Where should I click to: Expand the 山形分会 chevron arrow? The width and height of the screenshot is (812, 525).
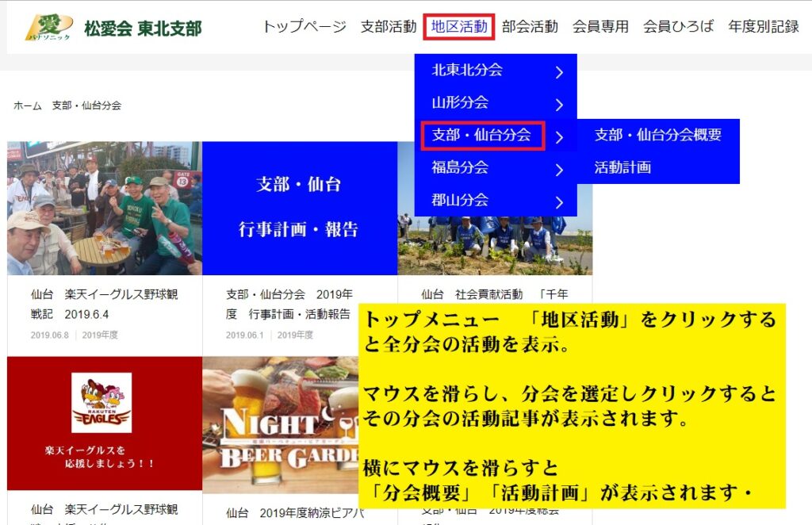[x=559, y=105]
